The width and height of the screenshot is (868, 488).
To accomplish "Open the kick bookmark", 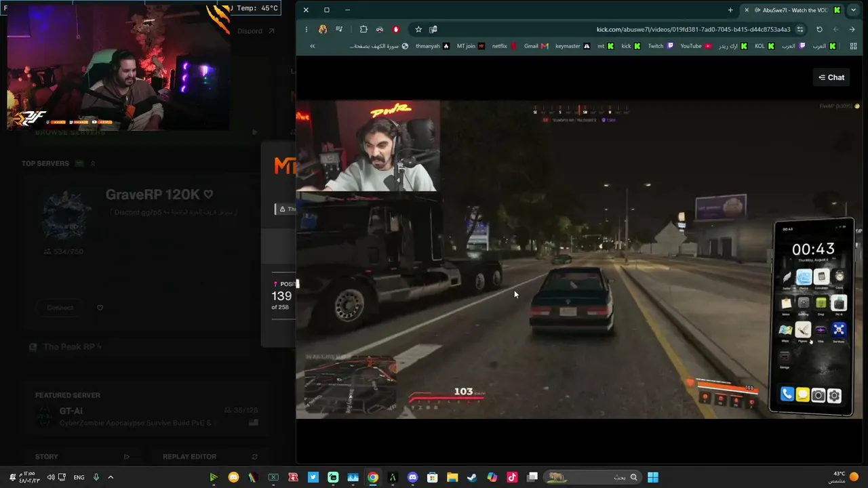I will point(631,46).
